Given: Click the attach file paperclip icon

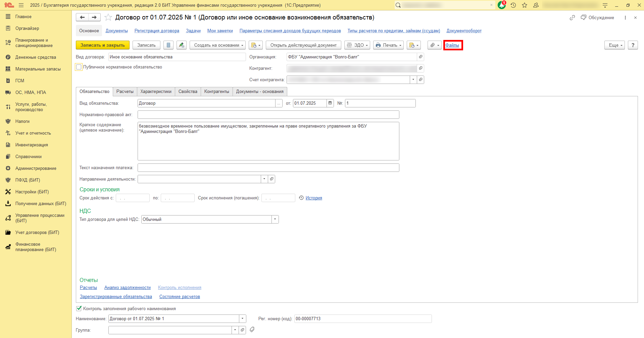Looking at the screenshot, I should (x=434, y=45).
